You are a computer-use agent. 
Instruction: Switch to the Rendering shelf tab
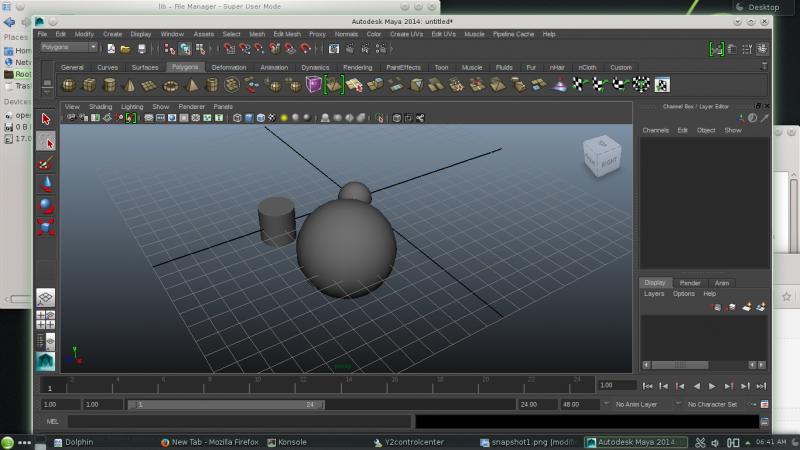point(357,67)
